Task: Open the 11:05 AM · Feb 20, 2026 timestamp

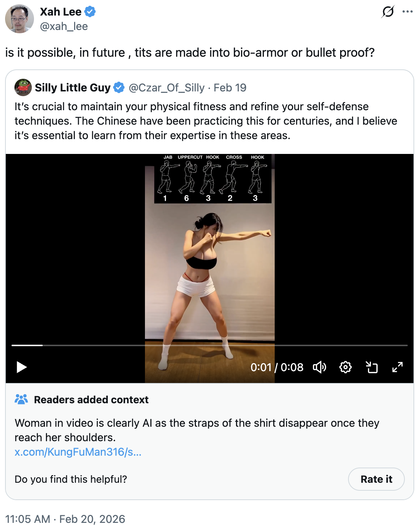Action: [65, 519]
